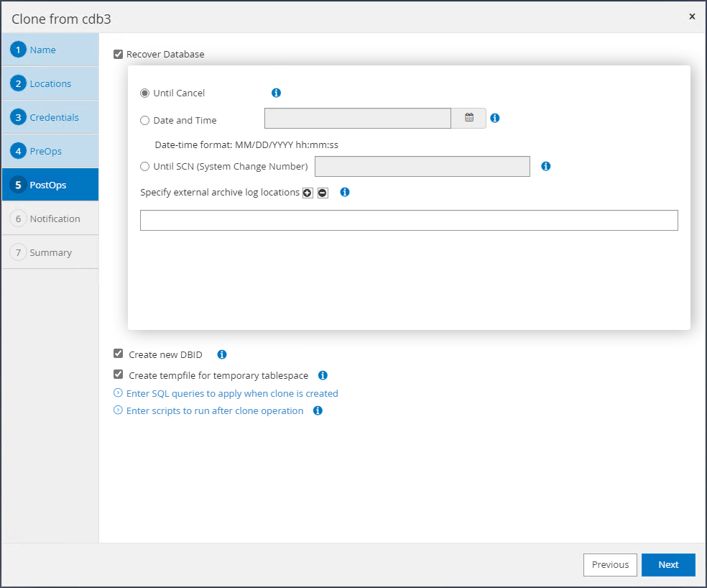Image resolution: width=707 pixels, height=588 pixels.
Task: Open the calendar date picker icon
Action: coord(469,118)
